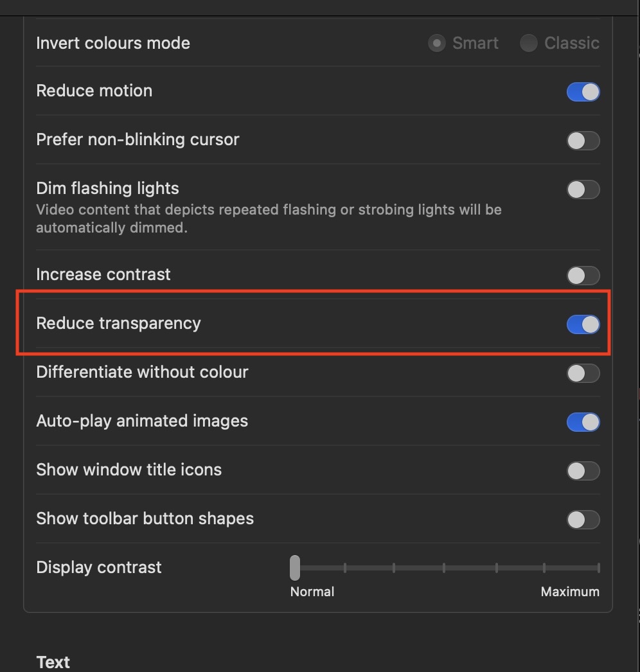
Task: Click the middle tick of contrast slider
Action: [x=444, y=568]
